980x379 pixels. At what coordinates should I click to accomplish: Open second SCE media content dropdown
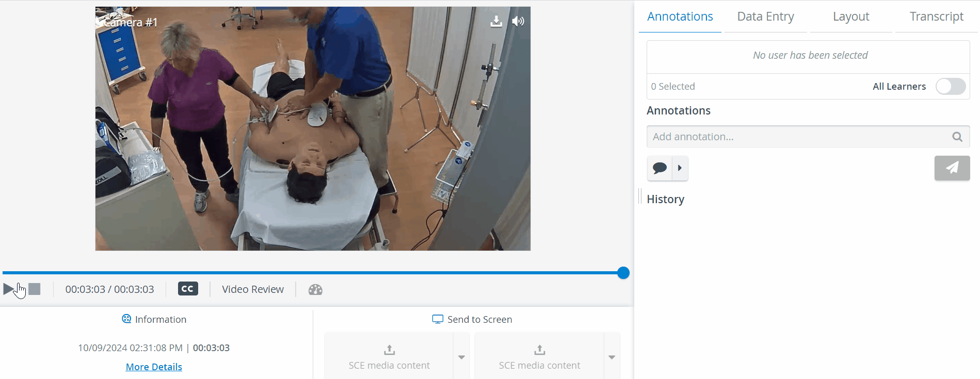tap(612, 357)
